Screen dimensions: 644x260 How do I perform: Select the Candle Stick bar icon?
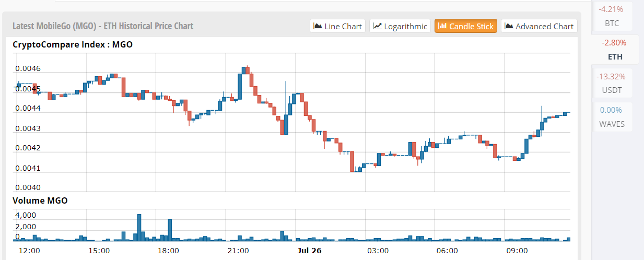(x=442, y=26)
